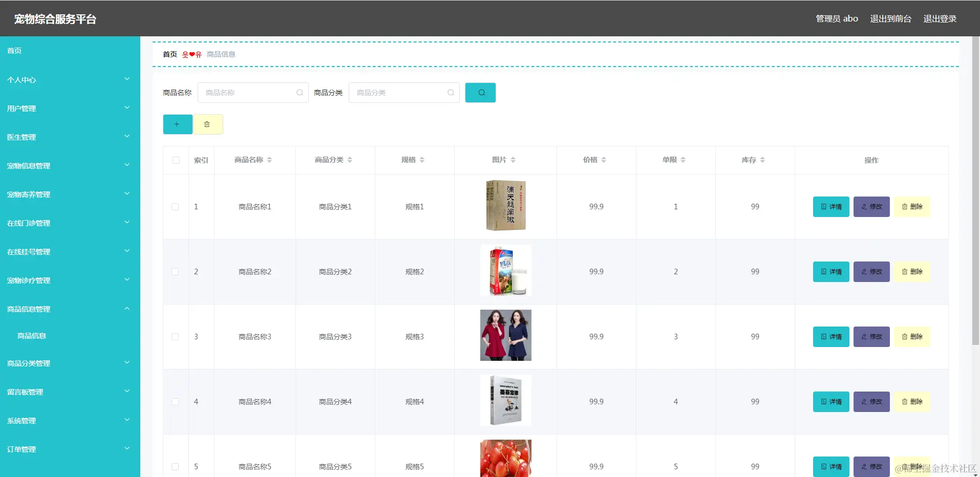Open 详情 for 商品名称2 row
Viewport: 980px width, 477px height.
click(831, 272)
